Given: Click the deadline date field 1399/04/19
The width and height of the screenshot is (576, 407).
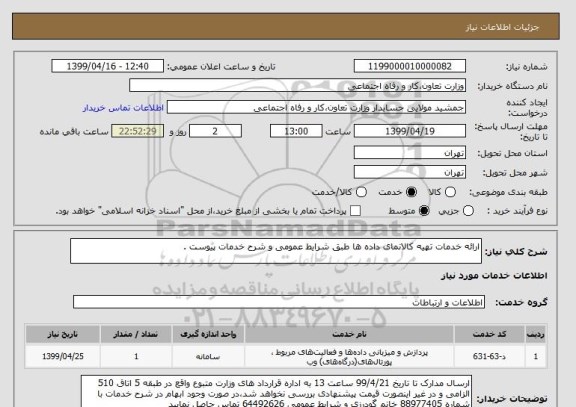Looking at the screenshot, I should [x=410, y=131].
